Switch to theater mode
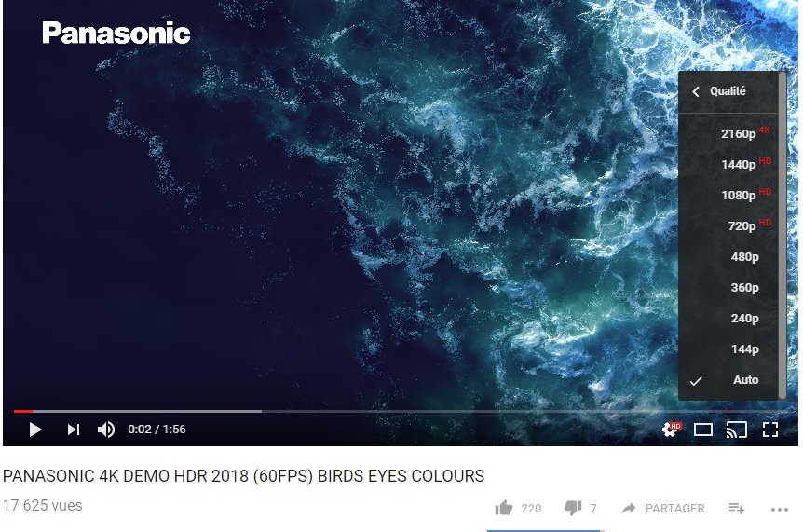The width and height of the screenshot is (803, 532). tap(703, 430)
